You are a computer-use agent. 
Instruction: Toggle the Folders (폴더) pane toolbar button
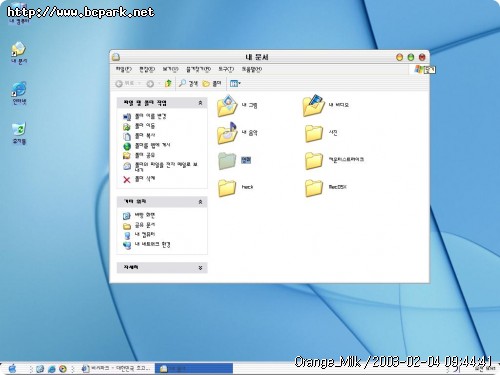212,83
